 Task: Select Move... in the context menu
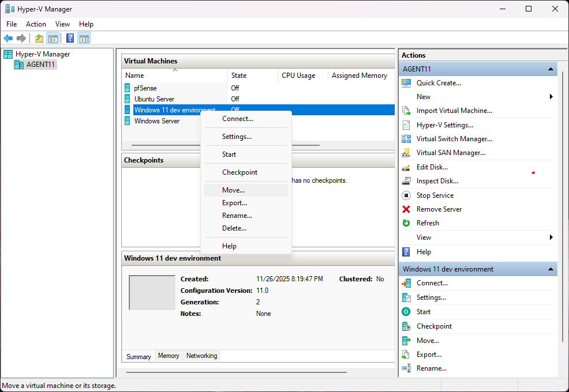[233, 190]
